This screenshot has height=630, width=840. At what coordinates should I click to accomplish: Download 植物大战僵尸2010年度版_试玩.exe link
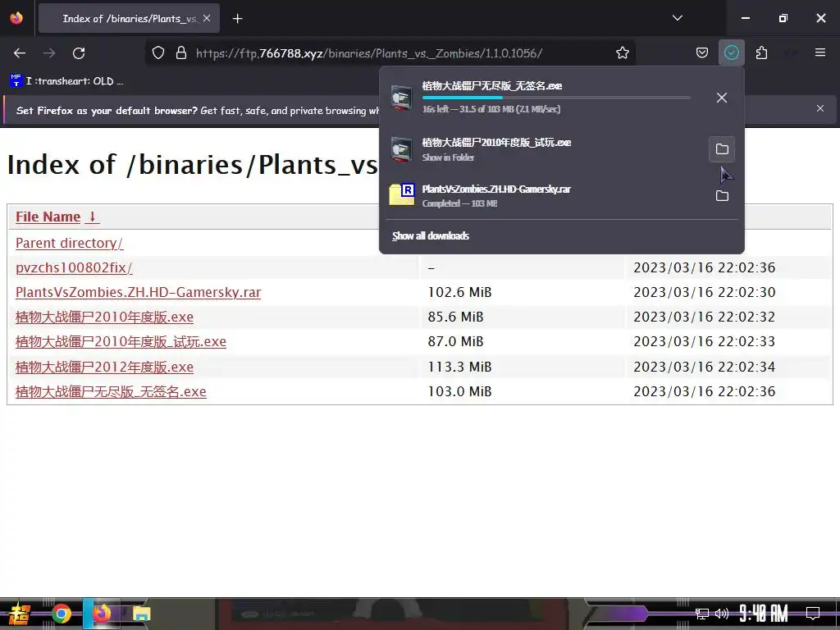coord(121,342)
